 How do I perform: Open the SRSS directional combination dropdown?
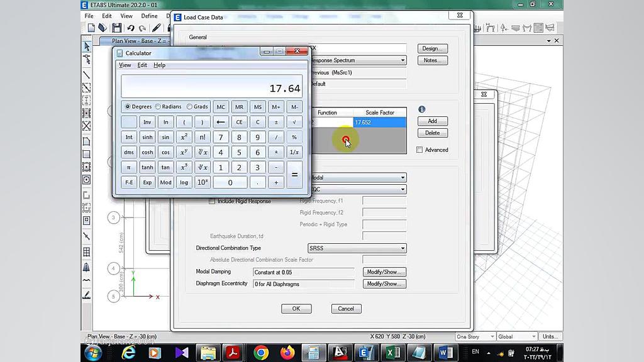pyautogui.click(x=402, y=248)
